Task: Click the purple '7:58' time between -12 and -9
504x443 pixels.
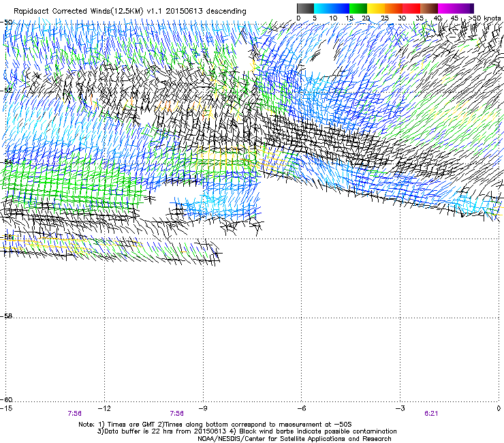Action: pyautogui.click(x=177, y=414)
